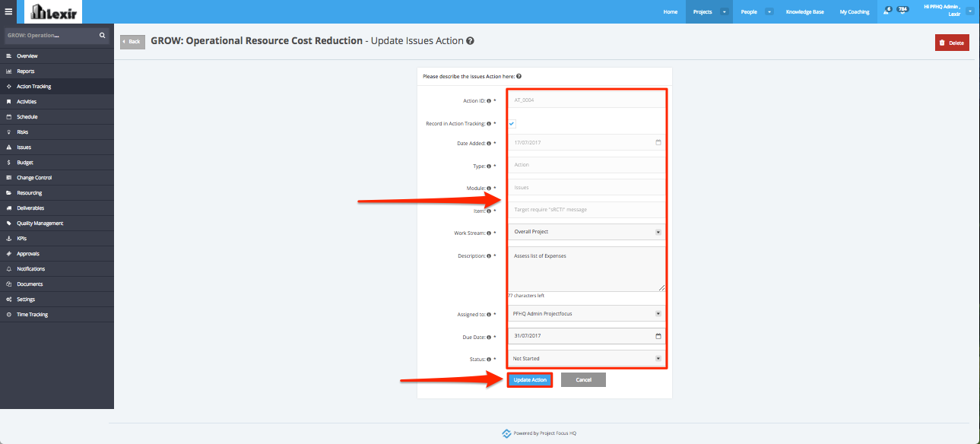Click info icon next to Record in Action Tracking
The height and width of the screenshot is (444, 980).
tap(489, 123)
